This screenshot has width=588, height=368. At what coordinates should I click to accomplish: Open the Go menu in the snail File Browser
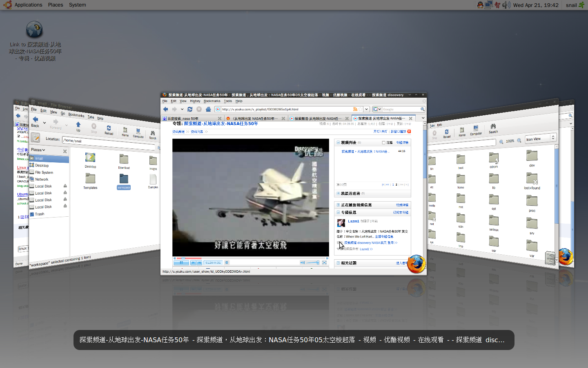[63, 113]
